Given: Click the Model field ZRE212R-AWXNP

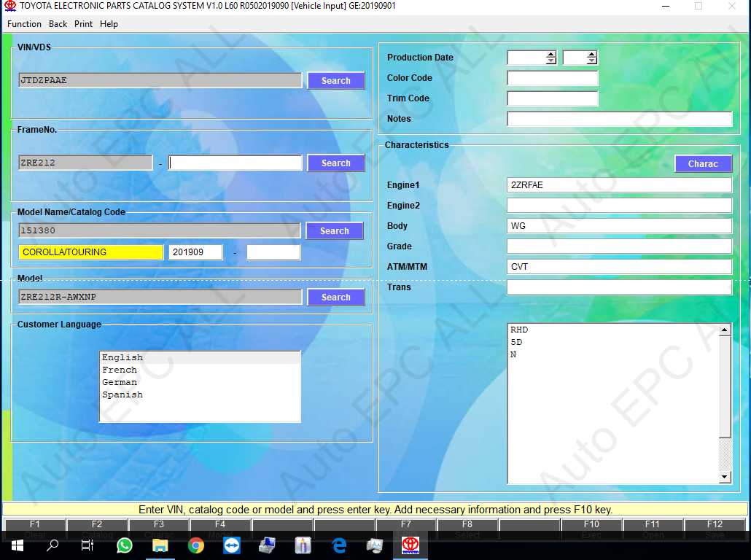Looking at the screenshot, I should tap(160, 297).
